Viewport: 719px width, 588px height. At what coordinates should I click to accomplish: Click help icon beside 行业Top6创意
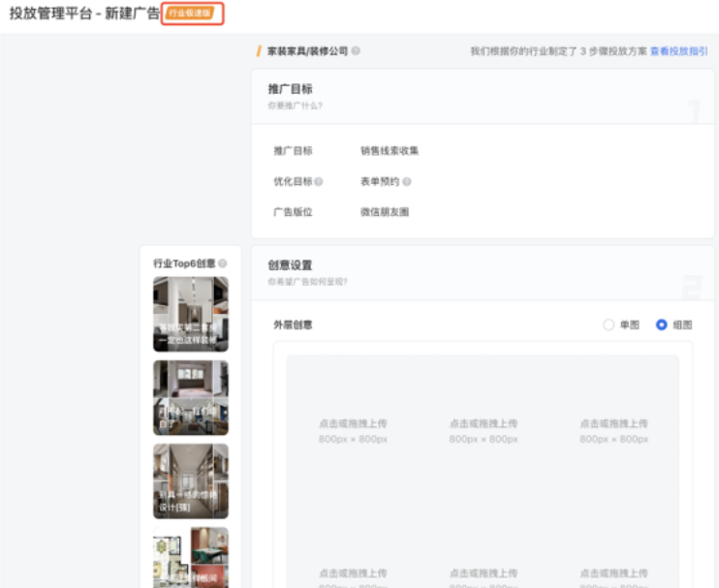coord(223,263)
